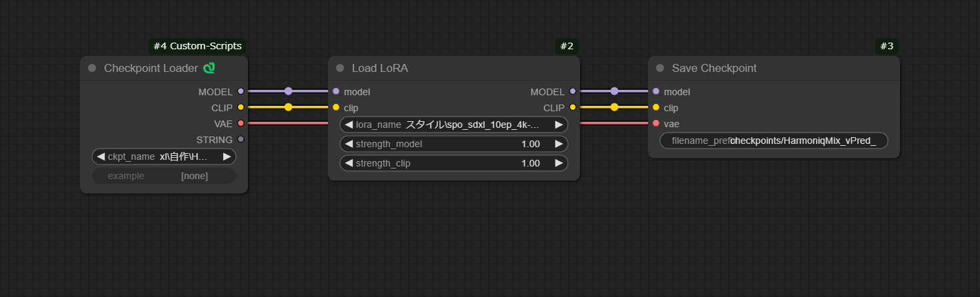Click the clip input port on Save Checkpoint

click(x=656, y=107)
